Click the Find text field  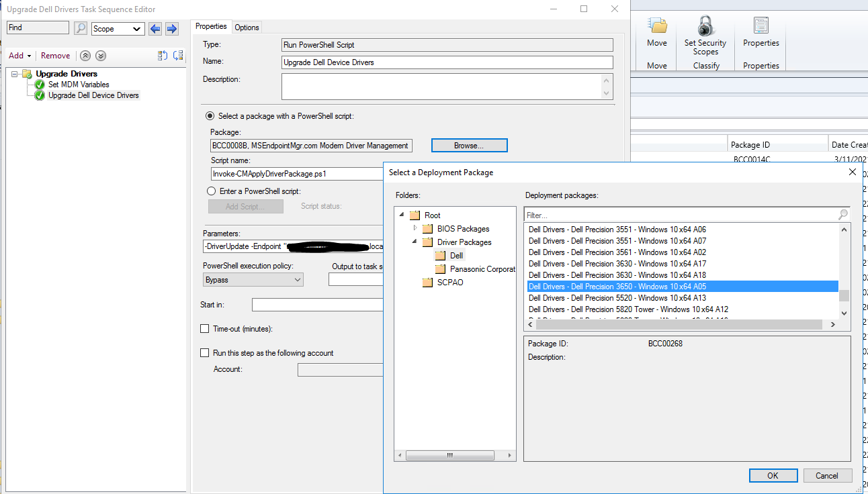point(38,28)
